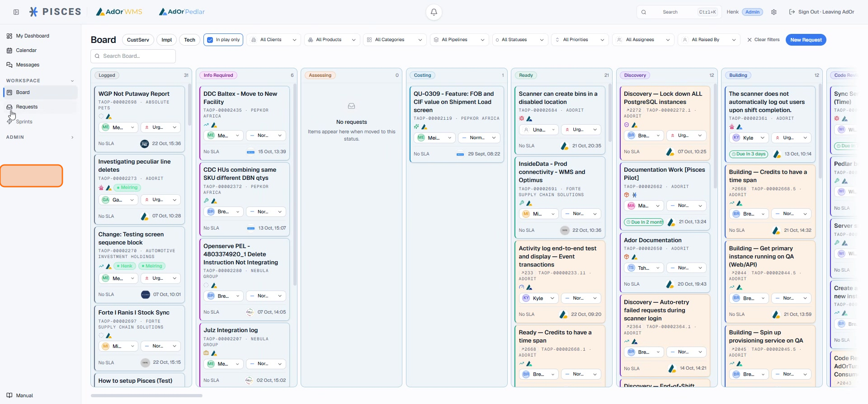
Task: Open AdOr Pedlar app logo
Action: point(182,12)
